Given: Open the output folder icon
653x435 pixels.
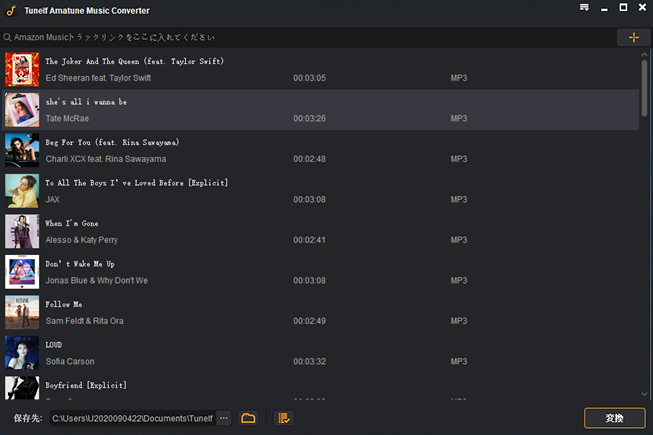Looking at the screenshot, I should coord(248,418).
